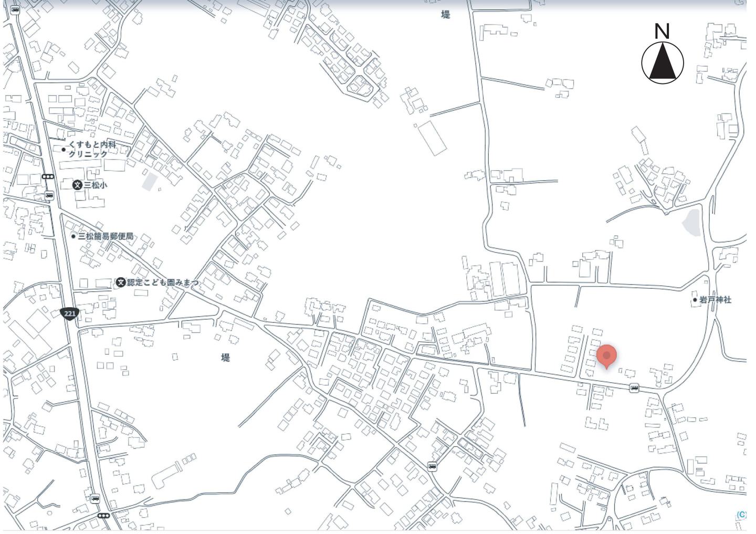Open the くすもと内科クリニック place label
This screenshot has height=534, width=756.
click(91, 149)
